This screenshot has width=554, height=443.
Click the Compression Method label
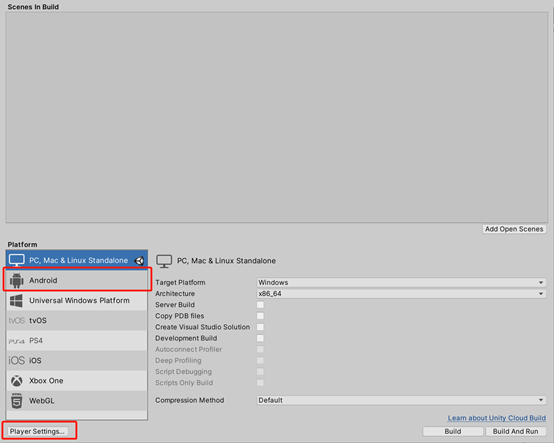[189, 400]
